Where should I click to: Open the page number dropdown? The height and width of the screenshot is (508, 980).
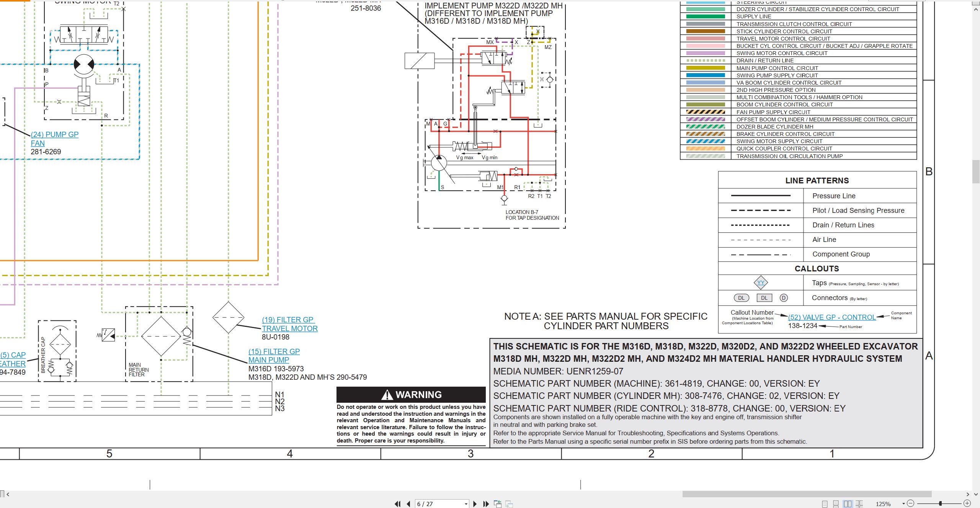466,504
